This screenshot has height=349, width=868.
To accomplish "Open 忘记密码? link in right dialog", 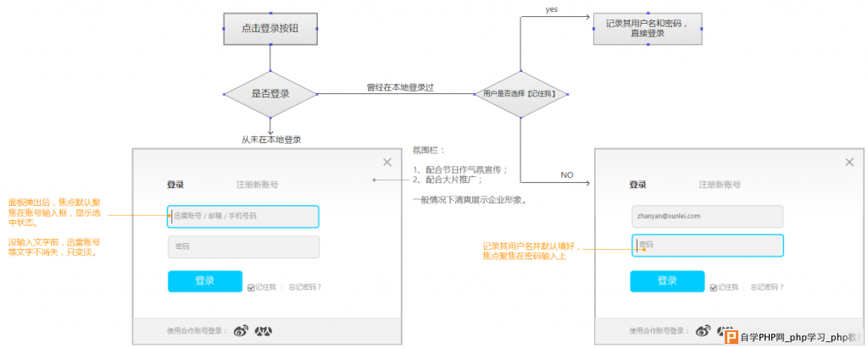I will 766,287.
